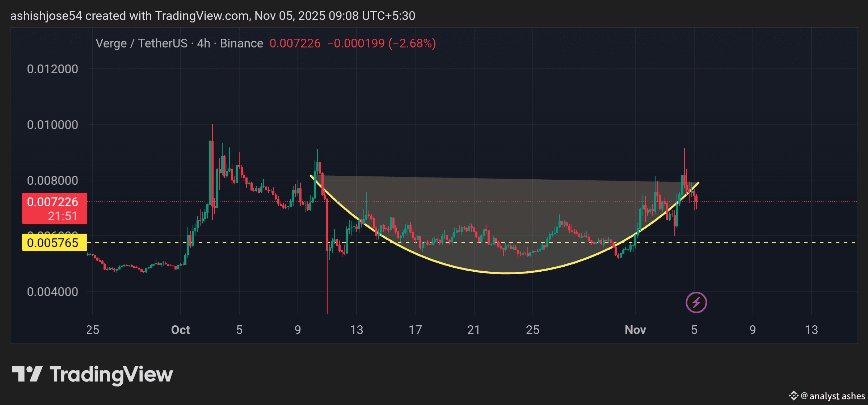
Task: Click the 0.010000 price axis label
Action: [52, 125]
